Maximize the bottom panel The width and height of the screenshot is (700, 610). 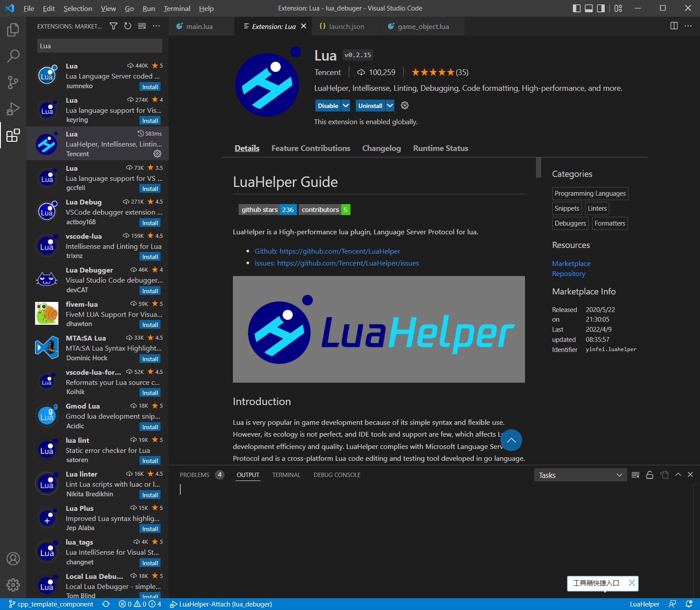tap(678, 474)
